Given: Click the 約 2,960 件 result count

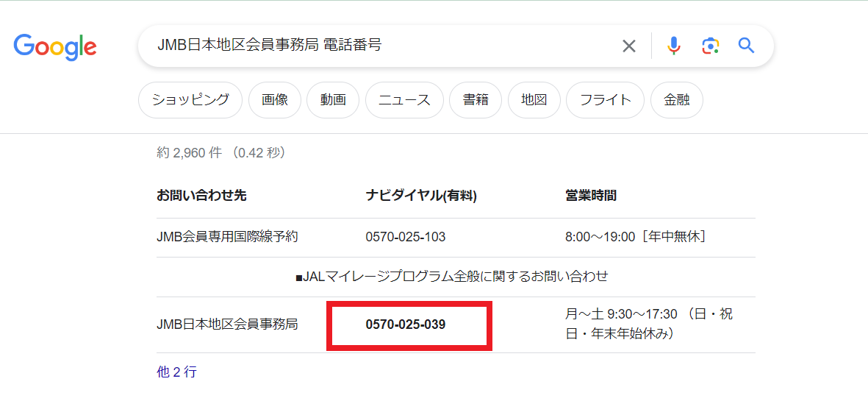Looking at the screenshot, I should (x=189, y=153).
